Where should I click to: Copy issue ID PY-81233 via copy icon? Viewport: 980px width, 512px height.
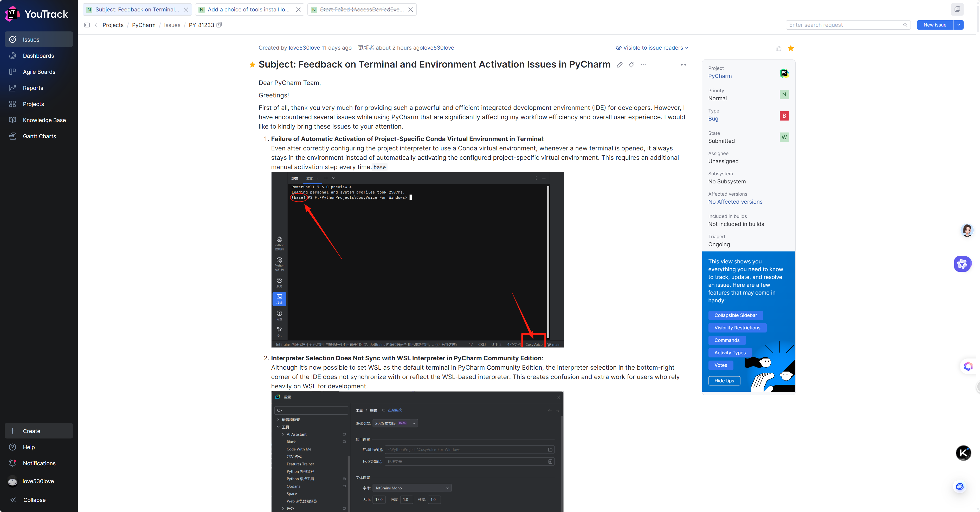(219, 25)
